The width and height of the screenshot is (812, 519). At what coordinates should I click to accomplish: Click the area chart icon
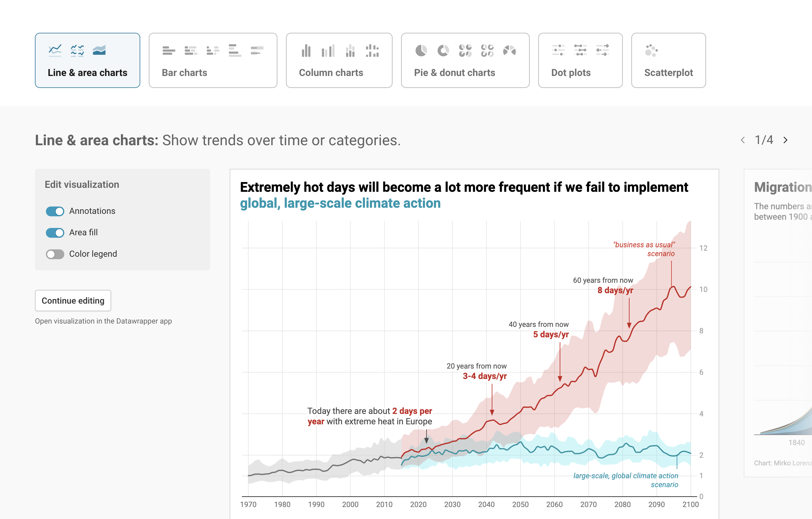99,51
